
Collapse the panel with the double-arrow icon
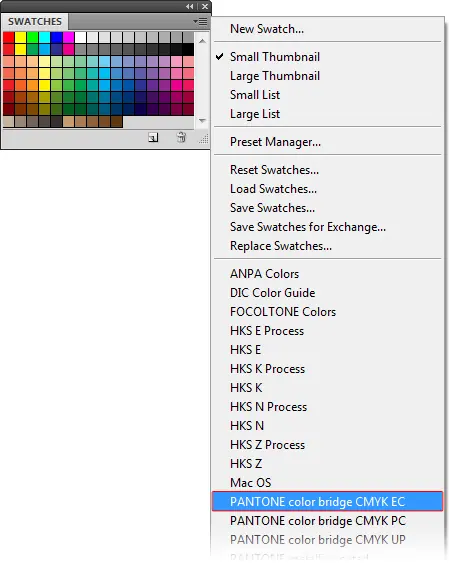click(189, 6)
